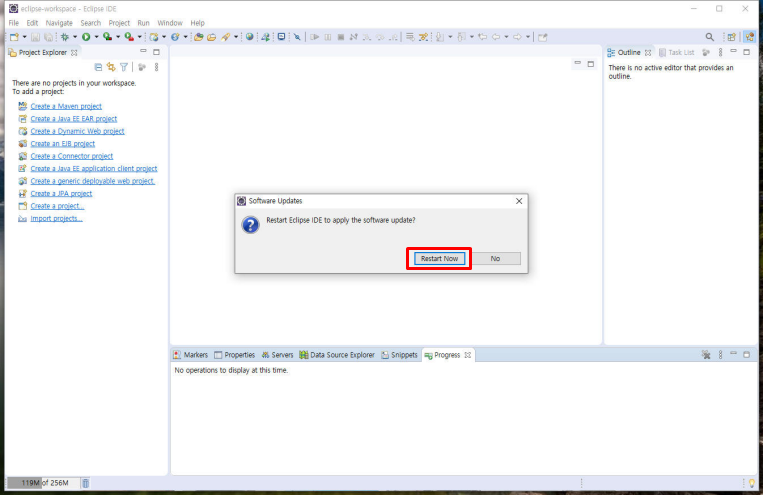Click the New wizard toolbar icon

point(14,37)
